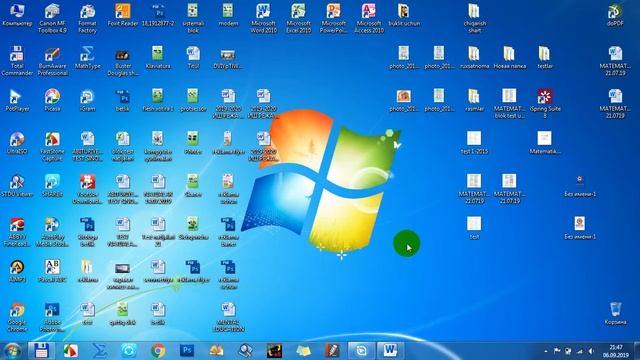This screenshot has width=640, height=360.
Task: Click the open book taskbar icon
Action: [x=216, y=351]
